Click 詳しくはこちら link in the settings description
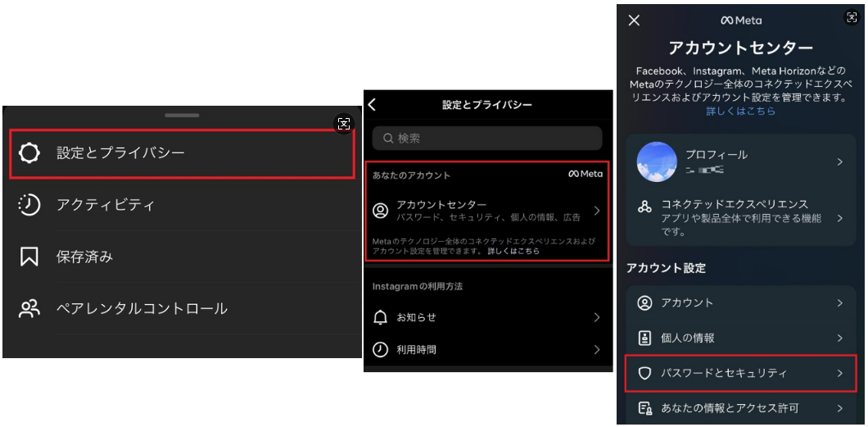Screen dimensions: 868x427 513,252
